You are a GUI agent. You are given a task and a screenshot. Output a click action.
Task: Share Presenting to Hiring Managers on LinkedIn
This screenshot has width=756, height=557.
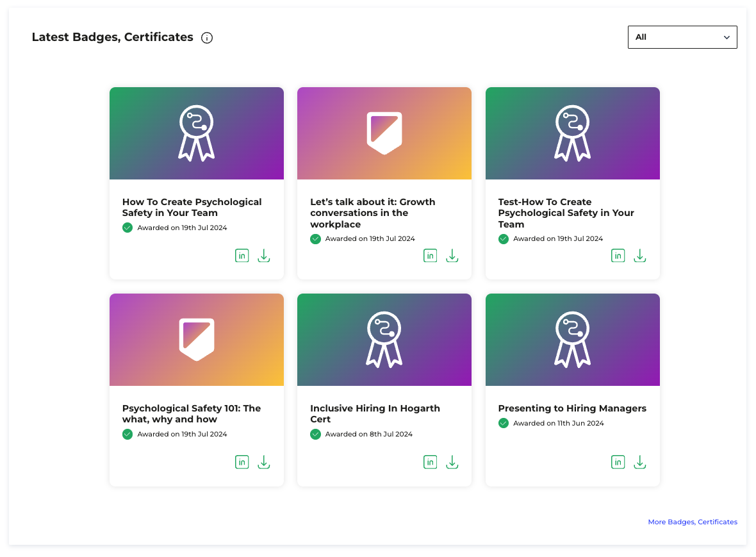[x=618, y=463]
